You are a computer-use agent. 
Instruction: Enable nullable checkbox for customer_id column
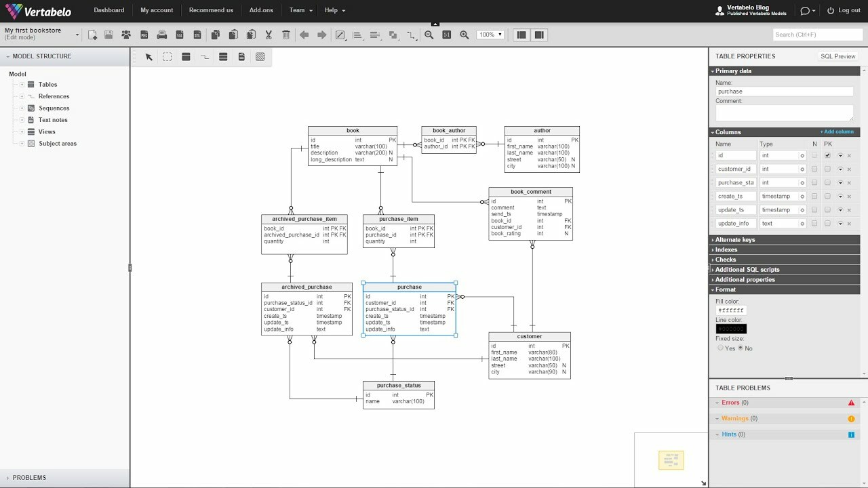[814, 169]
